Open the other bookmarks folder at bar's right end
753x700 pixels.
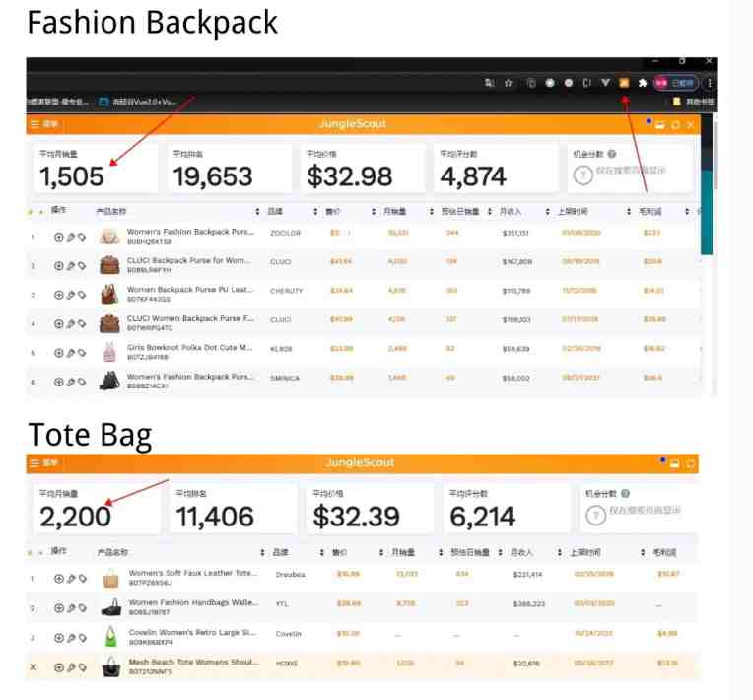pos(693,102)
